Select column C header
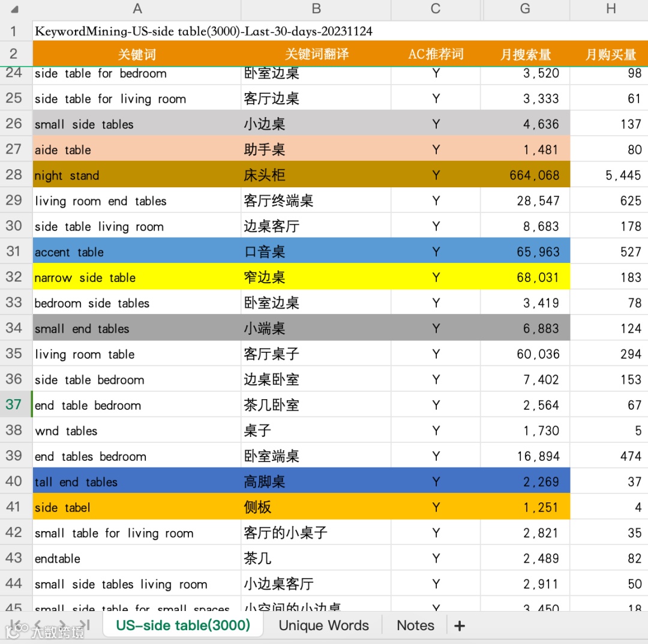 [x=436, y=9]
